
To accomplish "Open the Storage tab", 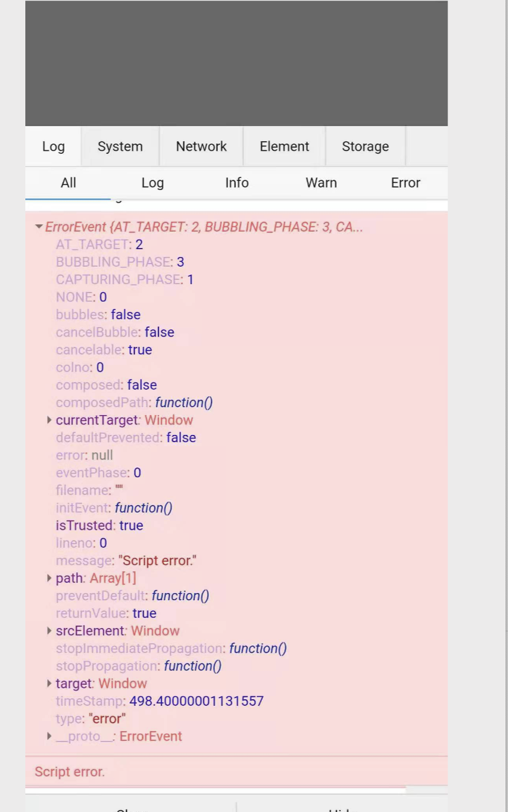I will pos(365,146).
